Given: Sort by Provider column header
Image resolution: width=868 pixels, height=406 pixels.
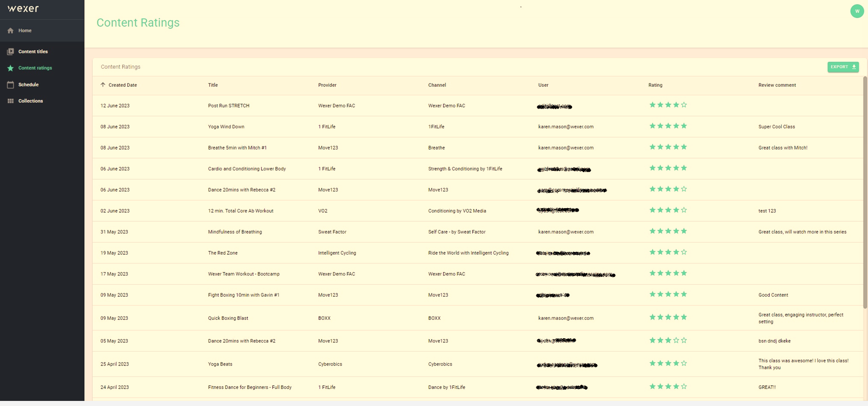Looking at the screenshot, I should pos(327,85).
